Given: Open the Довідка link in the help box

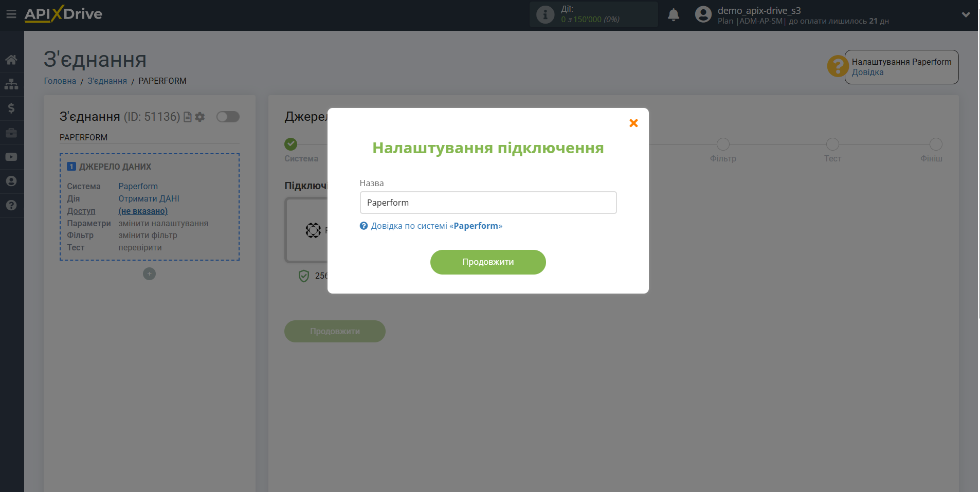Looking at the screenshot, I should click(867, 72).
